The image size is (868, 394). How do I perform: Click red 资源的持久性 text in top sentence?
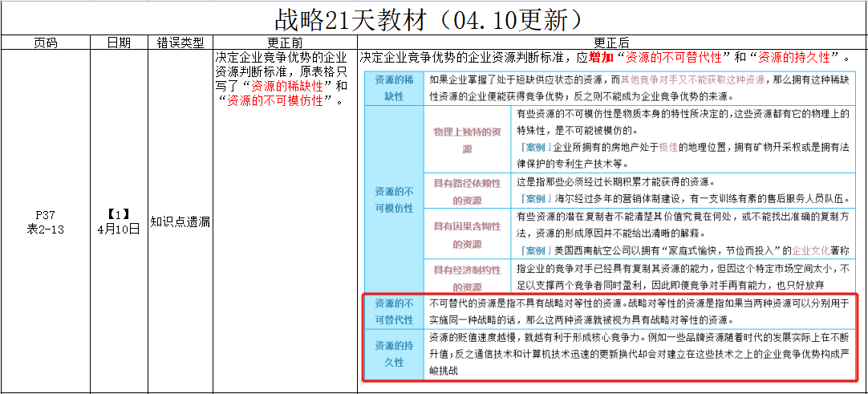point(791,58)
